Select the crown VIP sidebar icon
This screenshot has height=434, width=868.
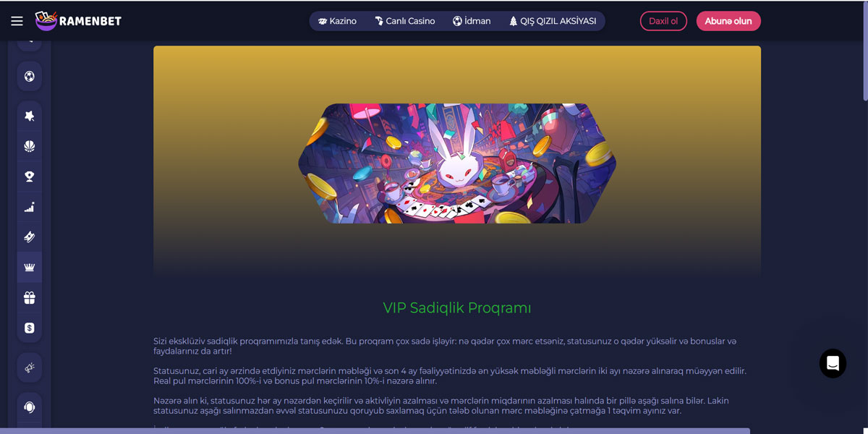tap(29, 267)
